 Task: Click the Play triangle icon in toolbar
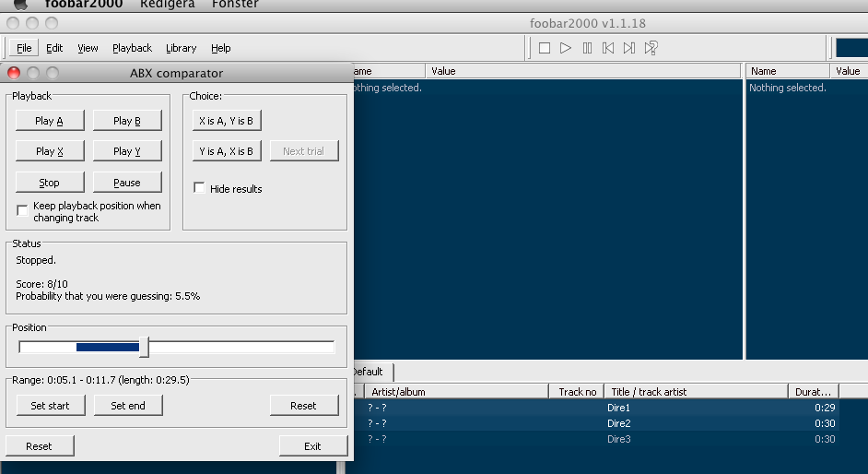pos(565,48)
